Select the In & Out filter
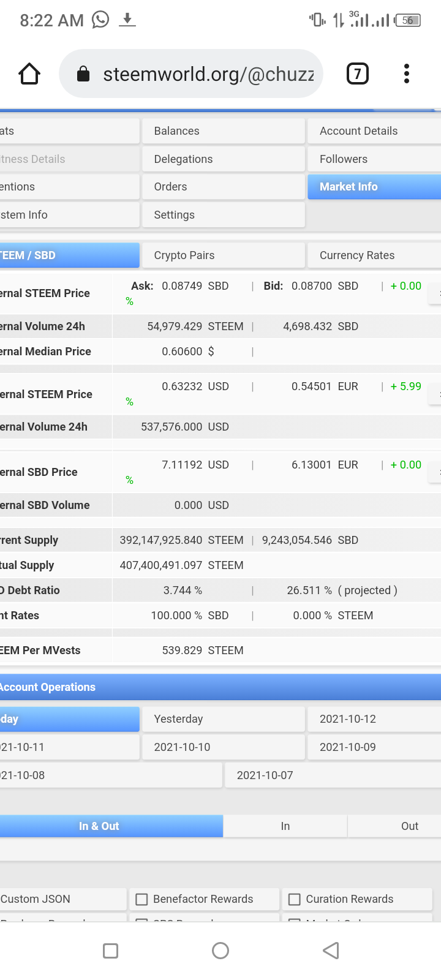Screen dimensions: 441x980 tap(111, 826)
